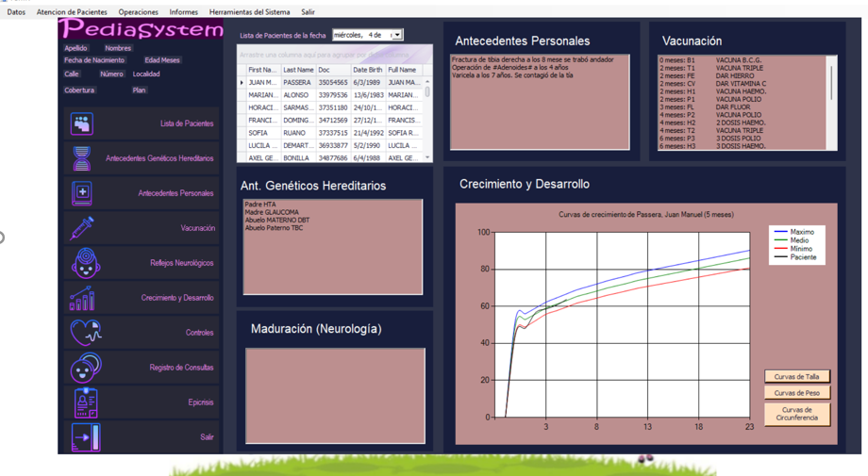Click the DNA icon for Antecedentes Genéticos
Image resolution: width=868 pixels, height=476 pixels.
click(82, 158)
